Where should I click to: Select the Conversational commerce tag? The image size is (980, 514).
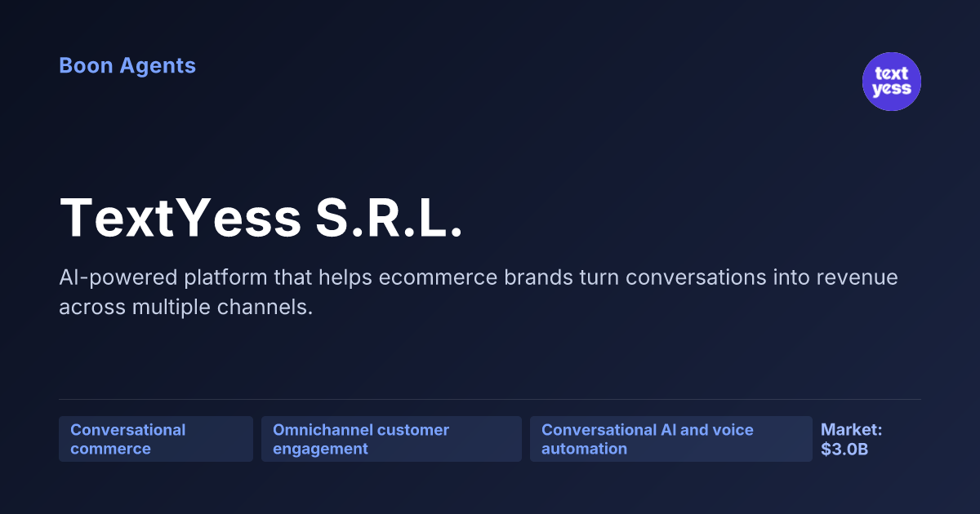pyautogui.click(x=156, y=439)
